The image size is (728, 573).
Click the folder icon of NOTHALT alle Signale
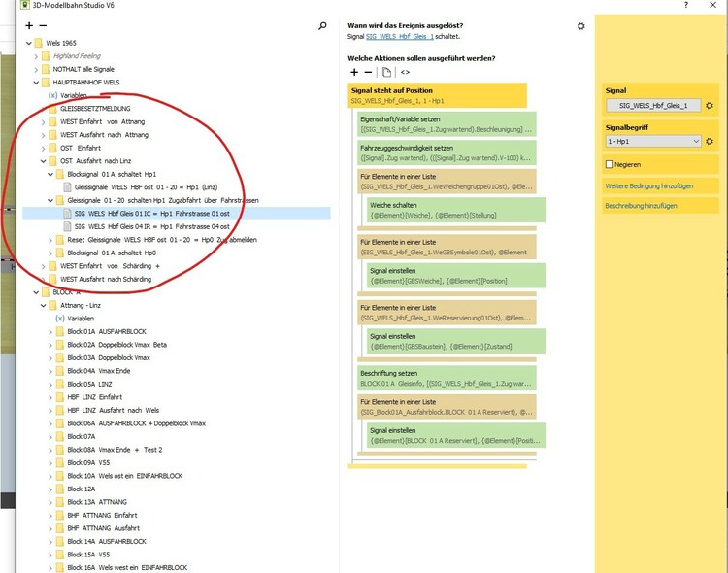(x=46, y=69)
